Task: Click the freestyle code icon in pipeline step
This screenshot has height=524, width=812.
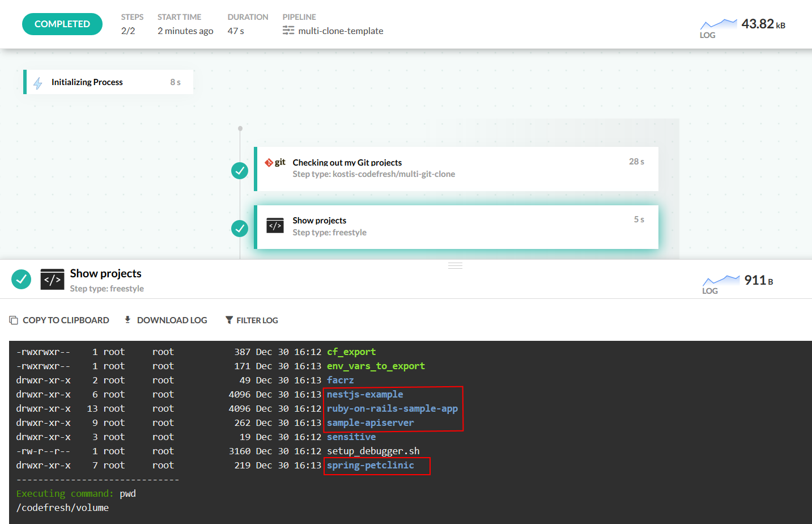Action: (x=275, y=226)
